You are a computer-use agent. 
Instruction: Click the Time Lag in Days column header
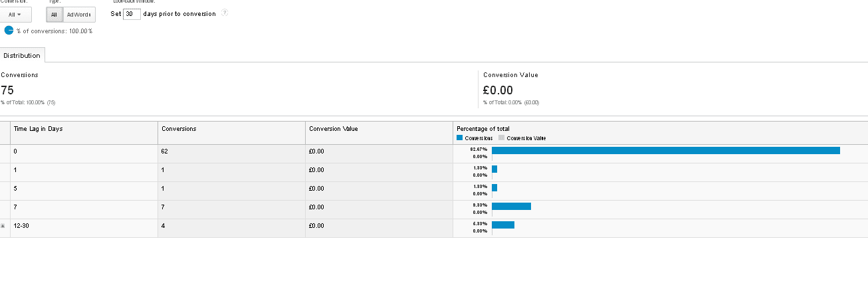point(39,128)
